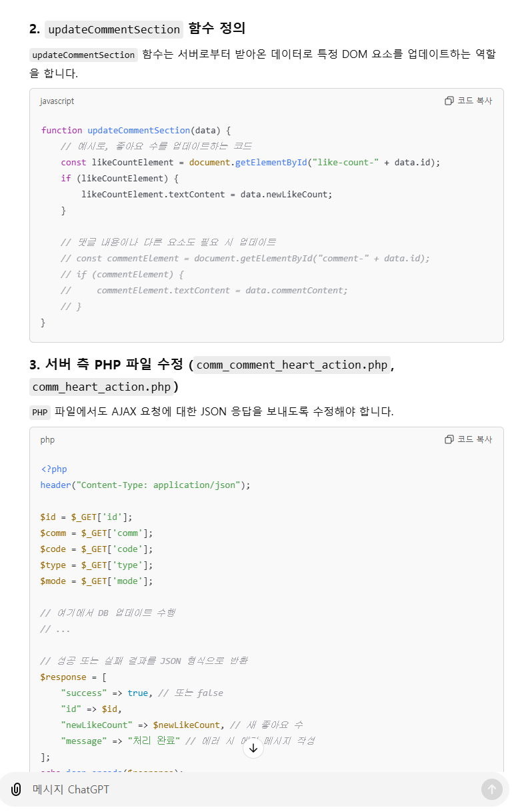
Task: Click the 'php' language label of the code block
Action: 47,440
